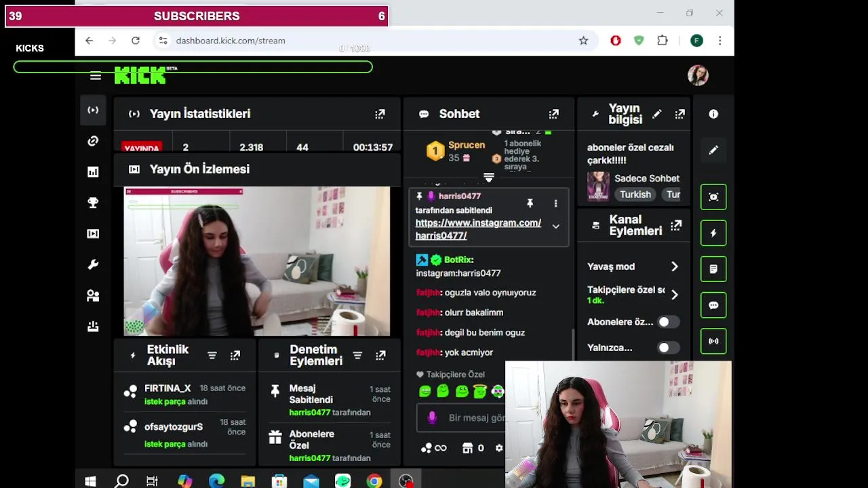Click the lightning bolt icon in the right rail
The width and height of the screenshot is (868, 488).
(713, 233)
